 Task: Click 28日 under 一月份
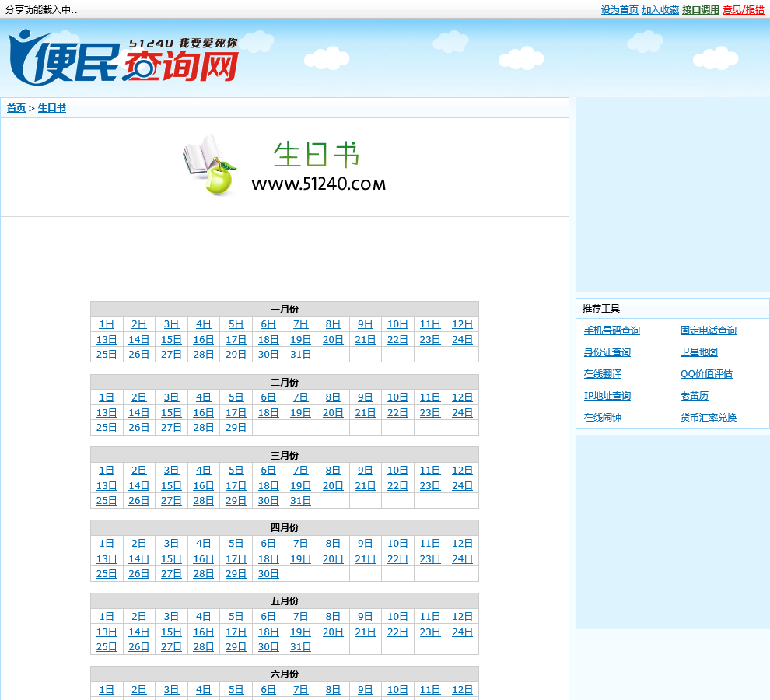(203, 354)
